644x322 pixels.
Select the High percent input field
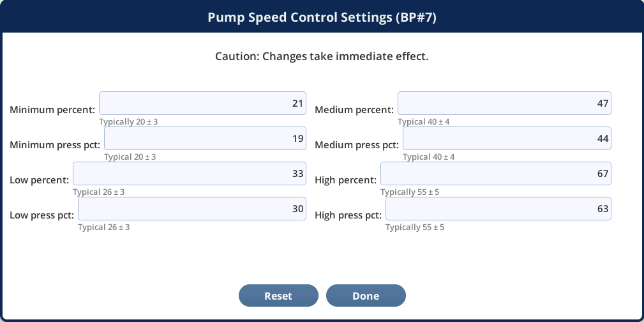[496, 174]
